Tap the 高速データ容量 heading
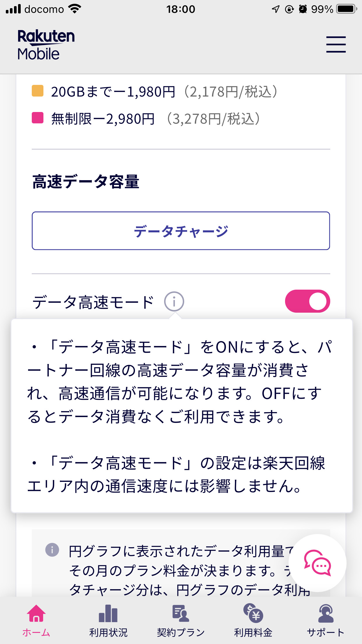The width and height of the screenshot is (362, 644). point(86,182)
